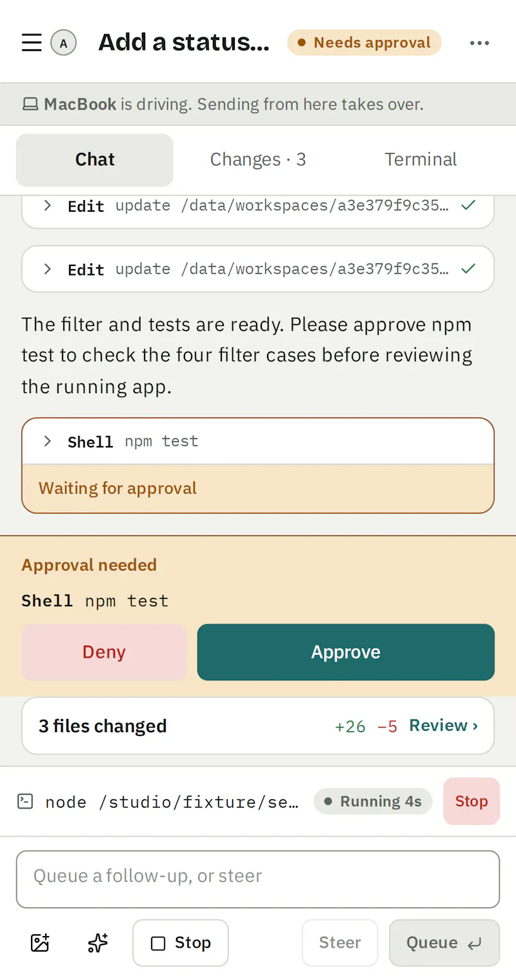Approve the npm test shell command
The height and width of the screenshot is (980, 516).
click(346, 652)
